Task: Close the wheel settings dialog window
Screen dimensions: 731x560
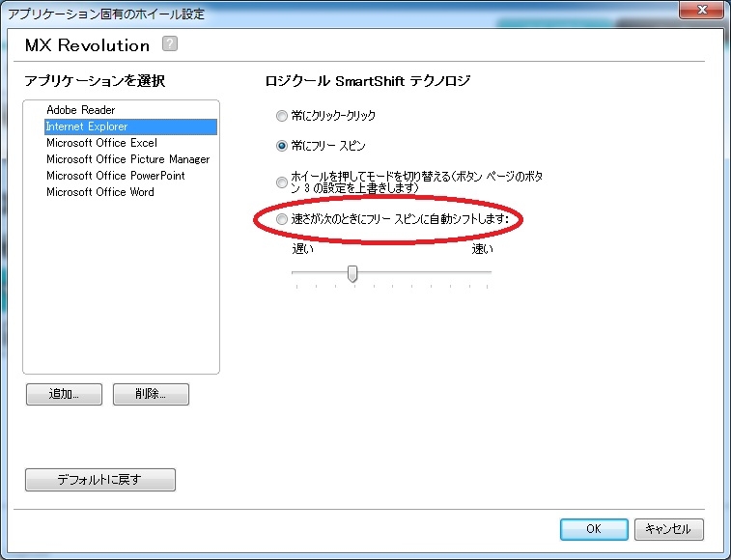Action: [702, 10]
